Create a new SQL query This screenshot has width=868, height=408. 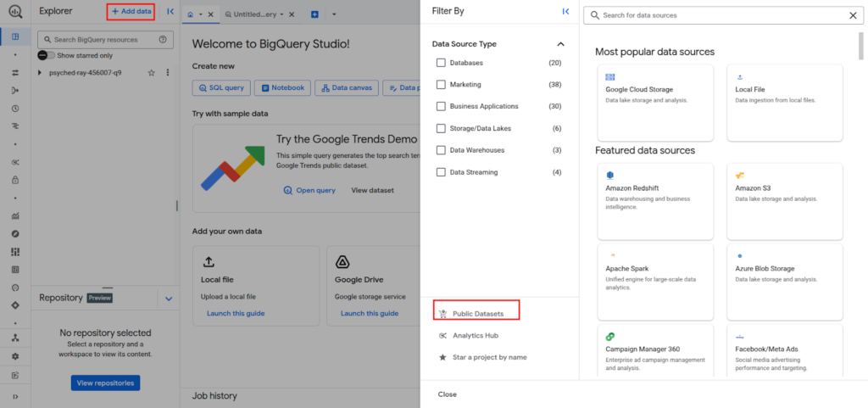[x=221, y=87]
